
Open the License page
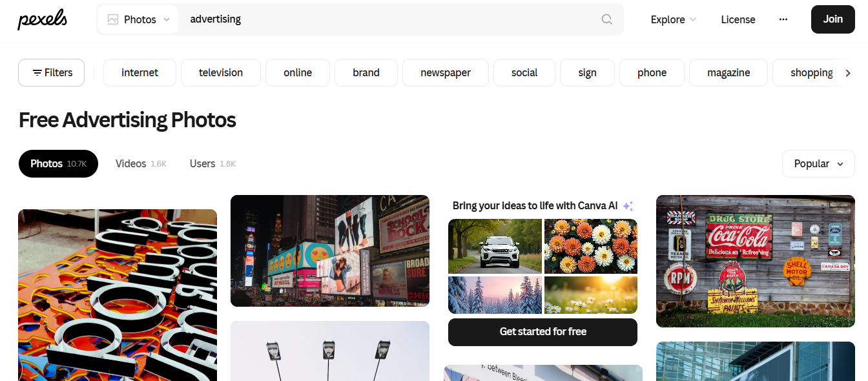tap(738, 19)
